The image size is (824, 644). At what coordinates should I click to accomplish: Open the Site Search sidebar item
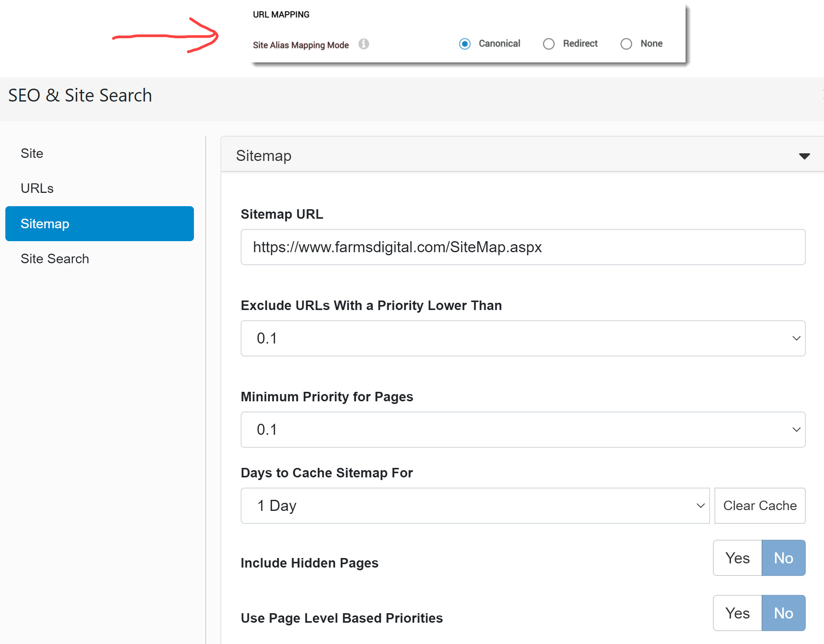point(100,259)
